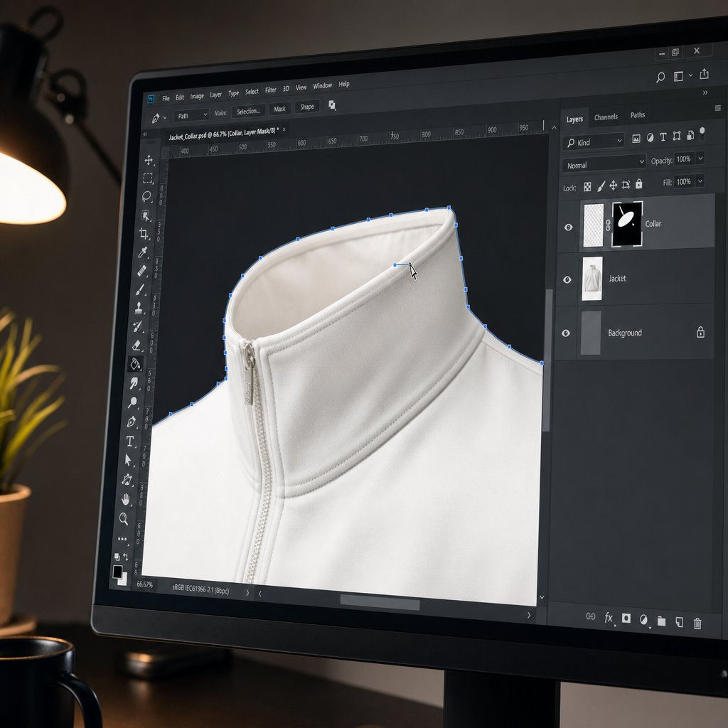
Task: Open the Fill slider dropdown arrow
Action: coord(700,181)
